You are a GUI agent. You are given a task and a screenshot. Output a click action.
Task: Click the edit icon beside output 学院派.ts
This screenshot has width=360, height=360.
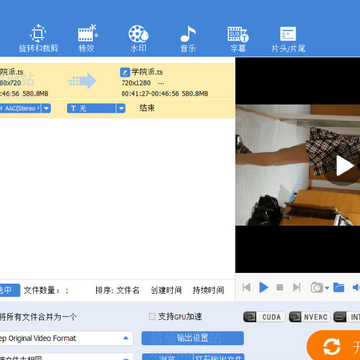click(x=125, y=72)
